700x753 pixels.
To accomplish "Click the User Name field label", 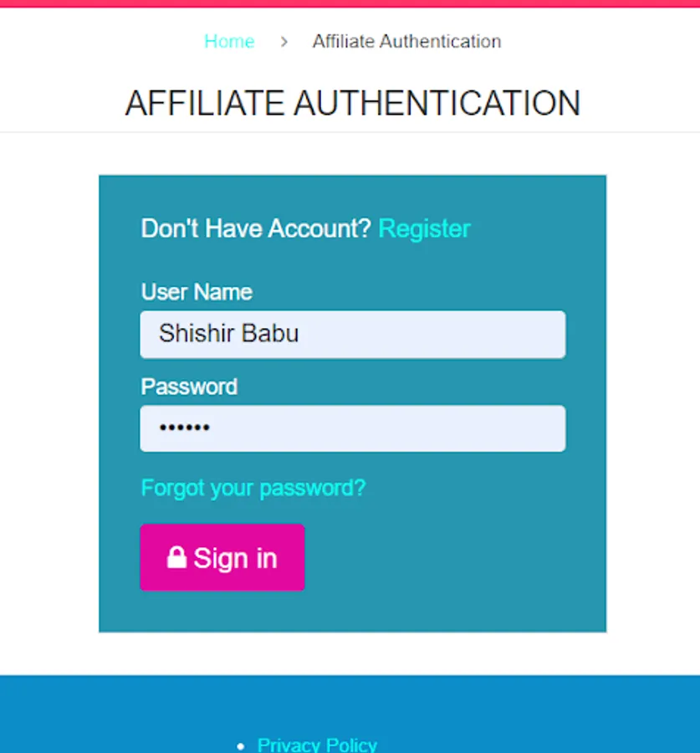I will 197,292.
